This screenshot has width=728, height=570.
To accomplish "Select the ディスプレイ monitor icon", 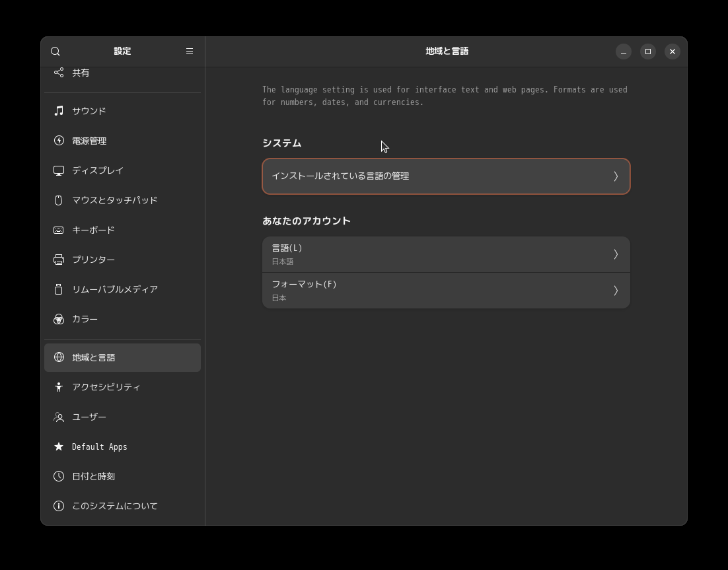I will click(x=59, y=170).
